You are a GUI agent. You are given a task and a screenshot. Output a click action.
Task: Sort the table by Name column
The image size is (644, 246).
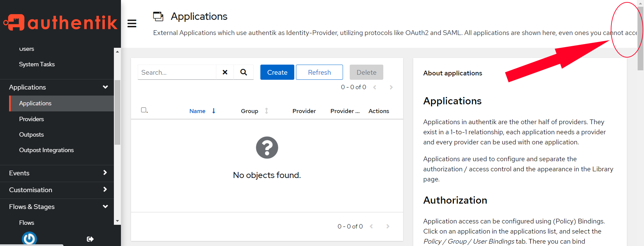(x=202, y=111)
